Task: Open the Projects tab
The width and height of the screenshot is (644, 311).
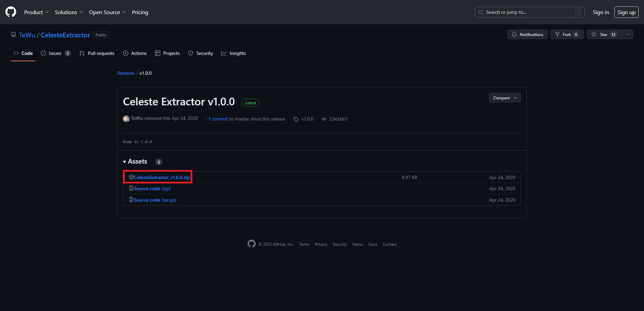Action: pos(167,53)
